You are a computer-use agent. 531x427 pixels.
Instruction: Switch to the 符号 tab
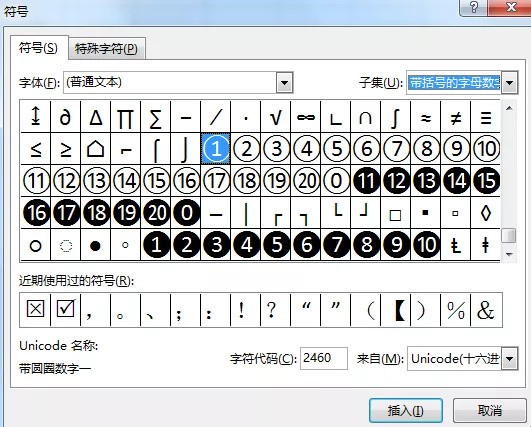[x=38, y=48]
